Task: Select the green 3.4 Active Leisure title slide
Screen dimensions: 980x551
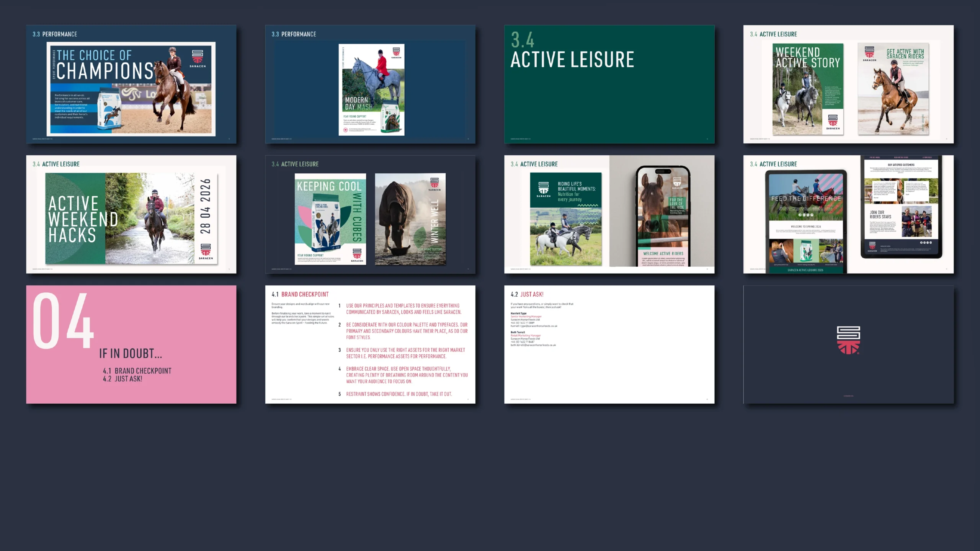Action: coord(609,84)
